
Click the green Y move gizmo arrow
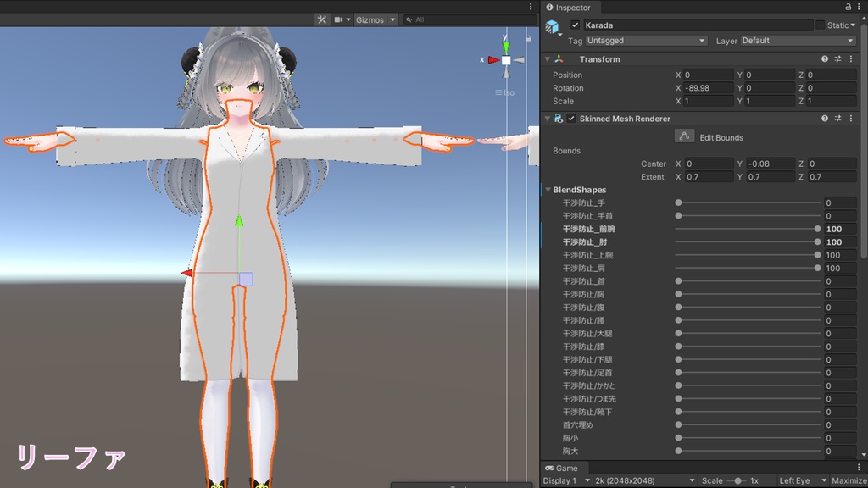tap(239, 221)
